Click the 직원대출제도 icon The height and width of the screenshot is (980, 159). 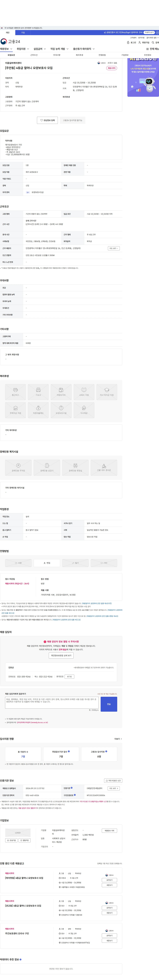click(x=38, y=410)
